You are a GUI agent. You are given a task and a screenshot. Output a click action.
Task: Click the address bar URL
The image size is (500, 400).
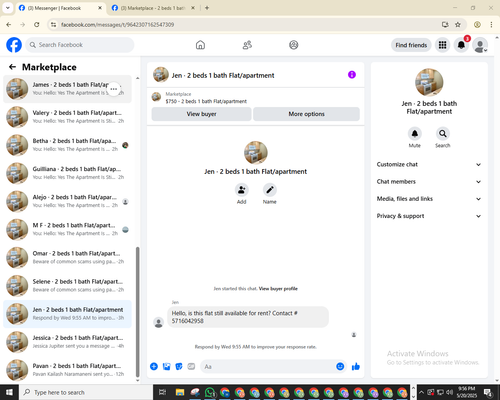(118, 25)
